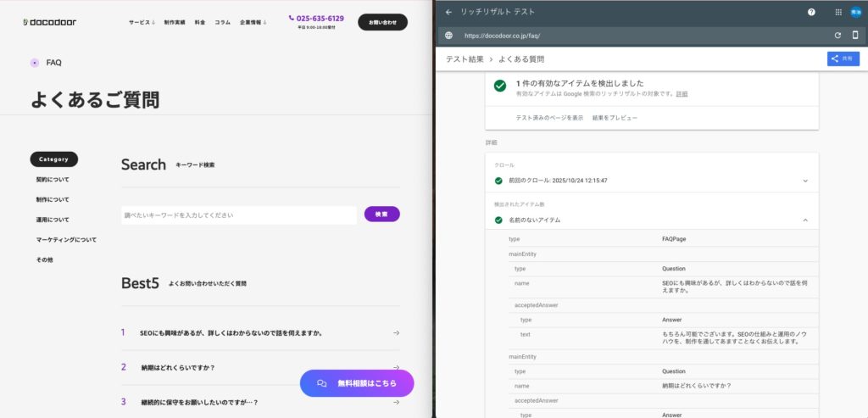This screenshot has width=868, height=418.
Task: Click chat bubble icon in 無料相談 button
Action: 321,383
